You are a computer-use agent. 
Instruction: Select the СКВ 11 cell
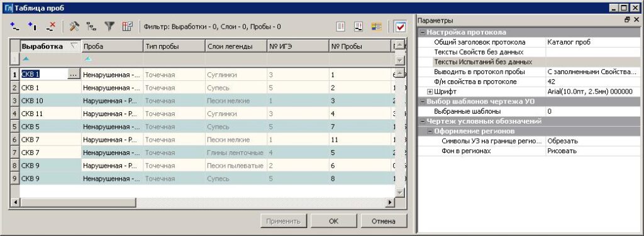click(x=50, y=114)
